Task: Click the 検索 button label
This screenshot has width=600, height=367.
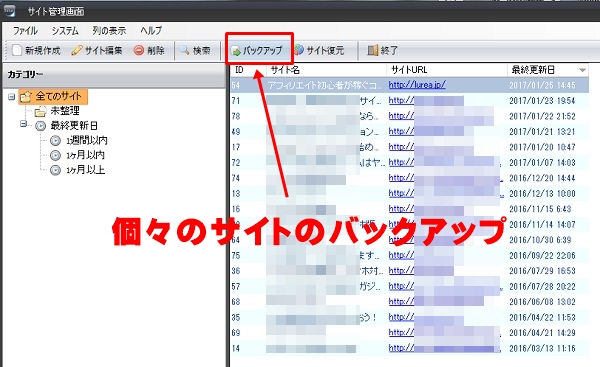Action: click(202, 51)
